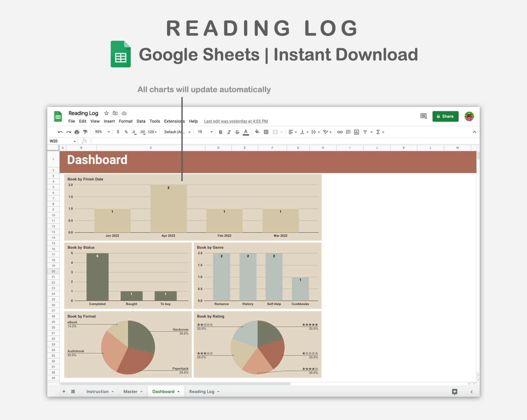Screen dimensions: 527x420
Task: Enable strikethrough formatting
Action: pos(237,132)
